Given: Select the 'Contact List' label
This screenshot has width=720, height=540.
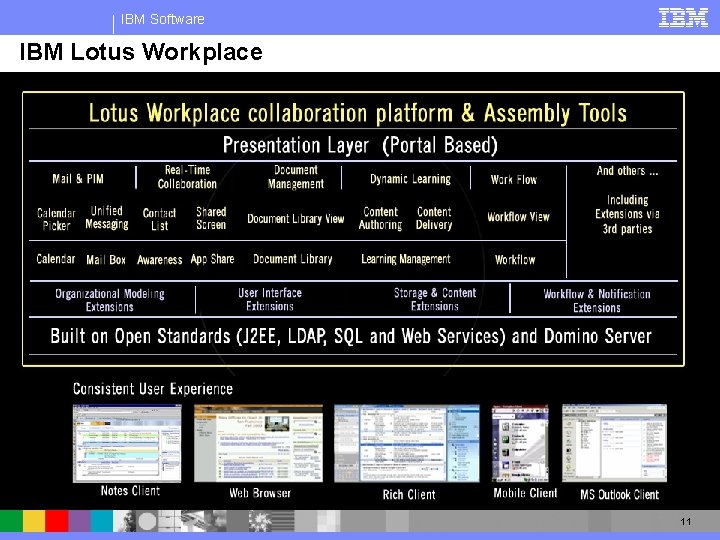Looking at the screenshot, I should (159, 219).
